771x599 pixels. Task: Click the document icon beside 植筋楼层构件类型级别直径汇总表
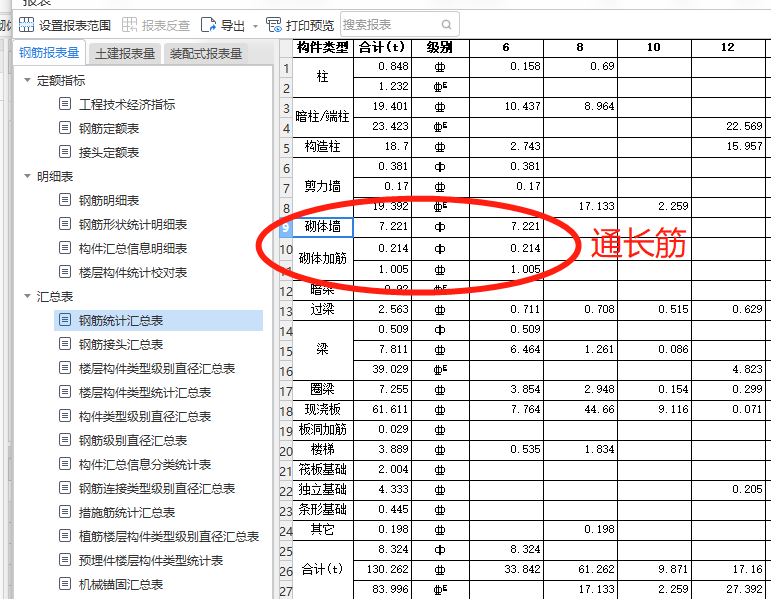[65, 536]
